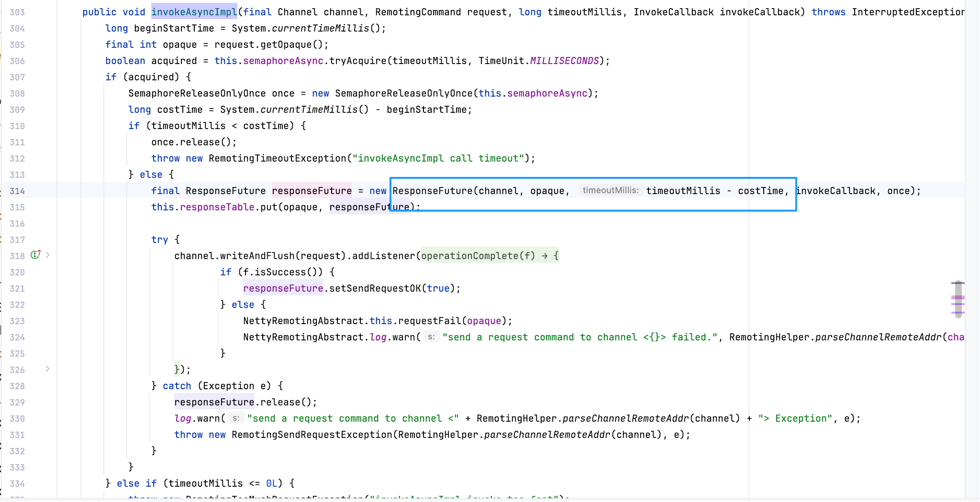980x502 pixels.
Task: Click setSendRequestOK method call
Action: coord(375,288)
